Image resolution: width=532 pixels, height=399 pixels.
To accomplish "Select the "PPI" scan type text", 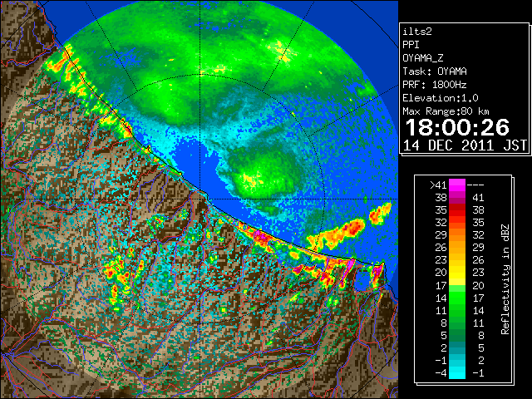I will (411, 45).
